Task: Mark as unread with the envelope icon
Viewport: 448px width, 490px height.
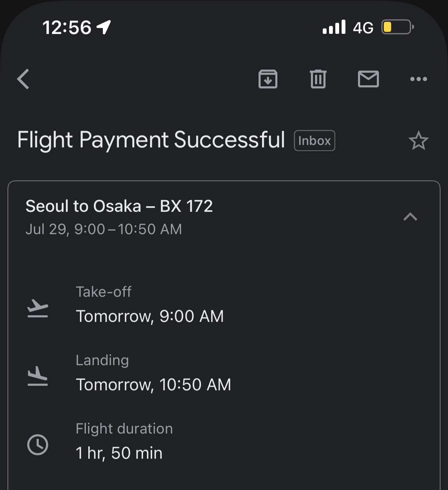Action: point(368,79)
